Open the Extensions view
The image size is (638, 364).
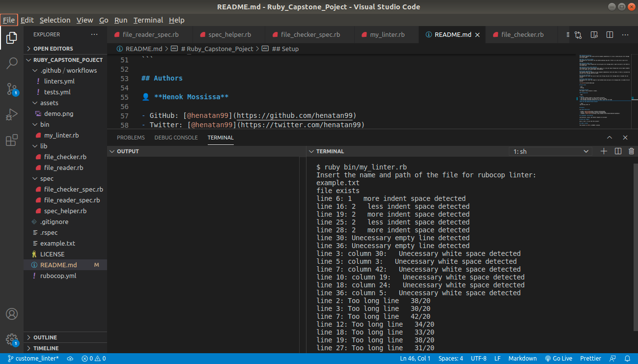(x=12, y=140)
